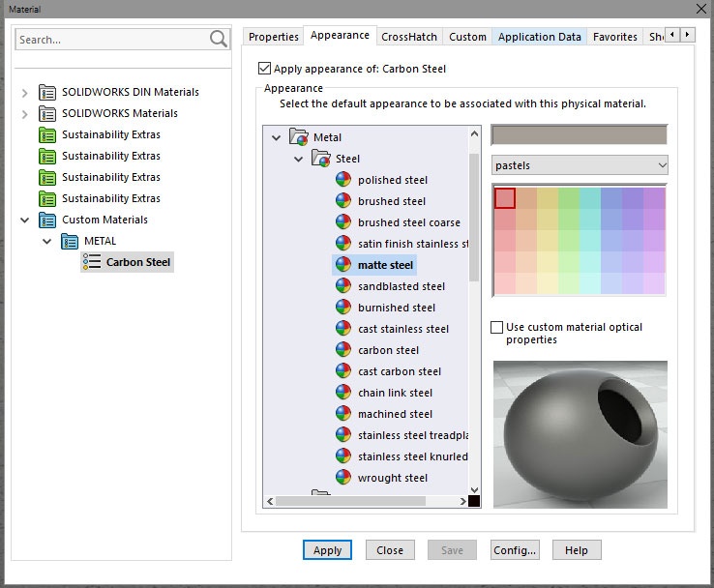Toggle Apply appearance of Carbon Steel checkbox

(x=264, y=69)
